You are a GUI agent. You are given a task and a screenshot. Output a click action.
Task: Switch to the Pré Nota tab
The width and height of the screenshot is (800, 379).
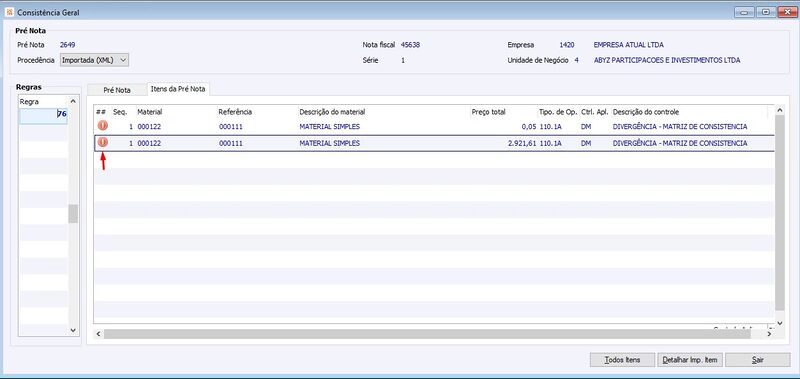coord(117,90)
